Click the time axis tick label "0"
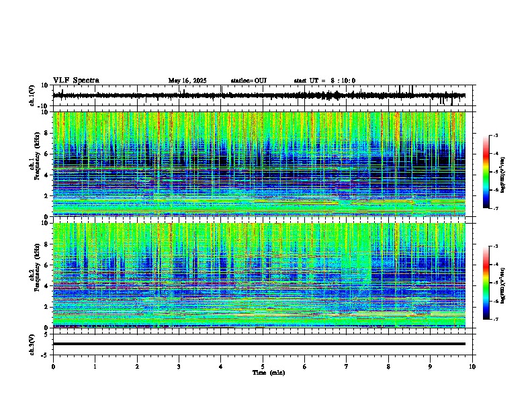 (53, 367)
